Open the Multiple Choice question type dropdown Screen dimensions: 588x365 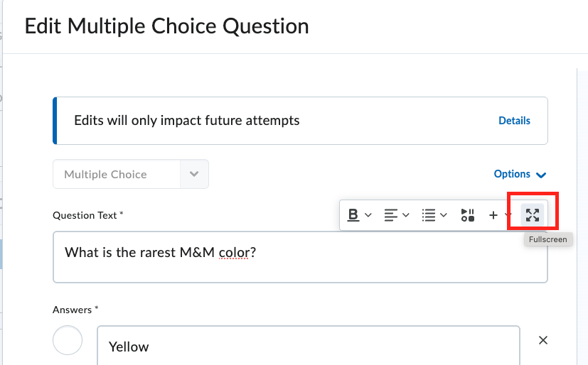click(131, 174)
